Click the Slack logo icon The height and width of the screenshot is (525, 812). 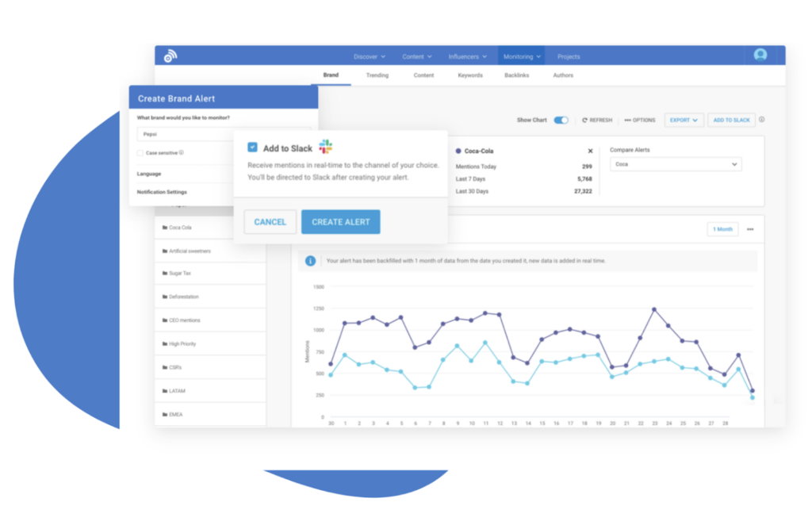(x=326, y=147)
